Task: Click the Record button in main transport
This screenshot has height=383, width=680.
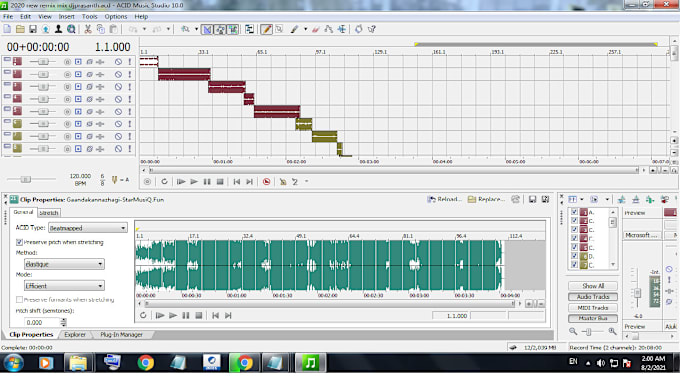Action: 147,182
